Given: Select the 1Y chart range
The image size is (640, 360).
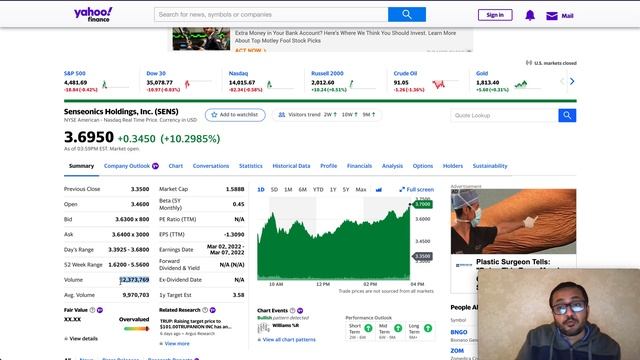Looking at the screenshot, I should pos(333,190).
